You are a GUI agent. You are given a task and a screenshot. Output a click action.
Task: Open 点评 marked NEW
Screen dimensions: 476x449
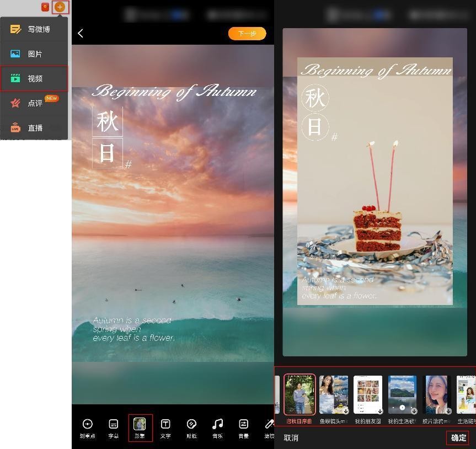[34, 103]
